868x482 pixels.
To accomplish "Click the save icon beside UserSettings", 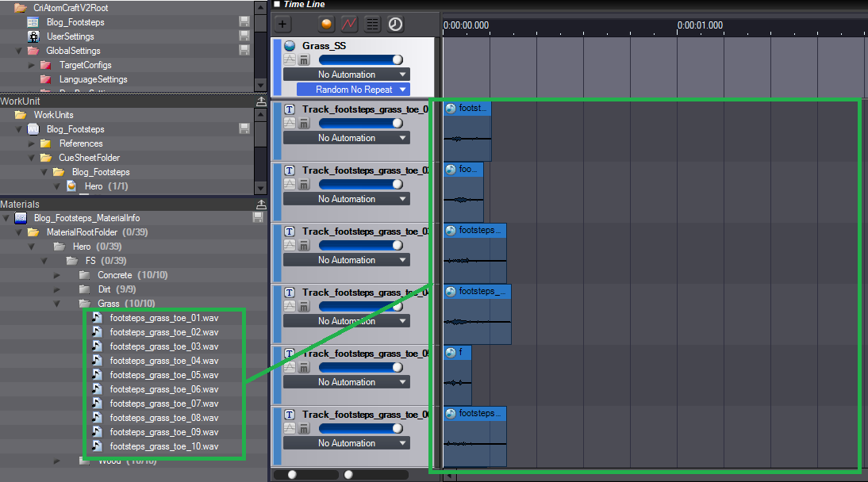I will coord(244,36).
